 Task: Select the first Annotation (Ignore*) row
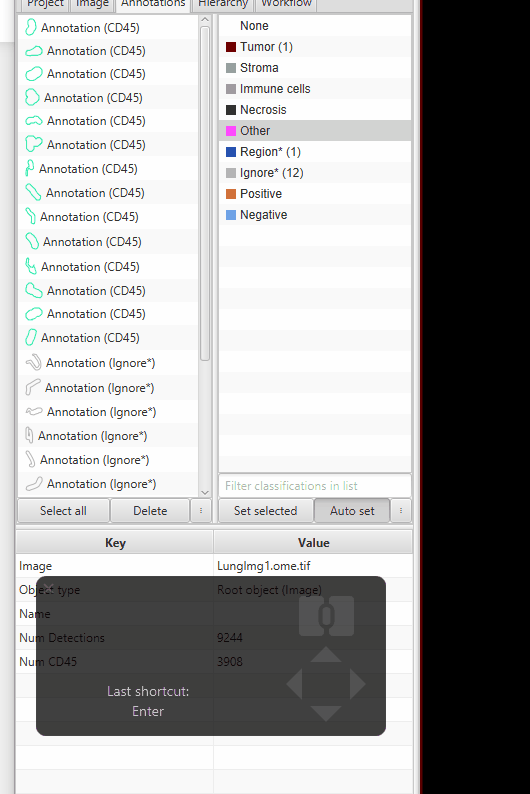pyautogui.click(x=108, y=363)
